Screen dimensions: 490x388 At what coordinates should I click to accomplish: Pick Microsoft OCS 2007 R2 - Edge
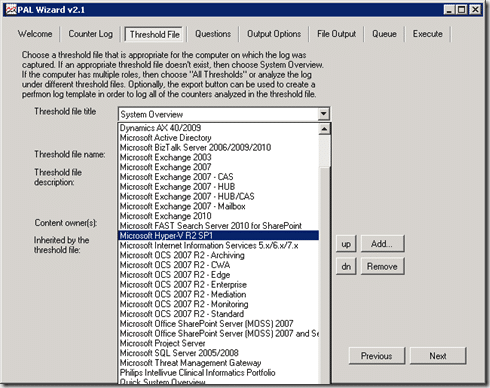click(x=218, y=275)
